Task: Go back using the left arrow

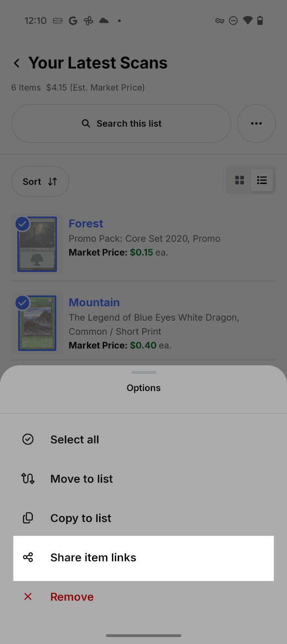Action: pyautogui.click(x=17, y=63)
